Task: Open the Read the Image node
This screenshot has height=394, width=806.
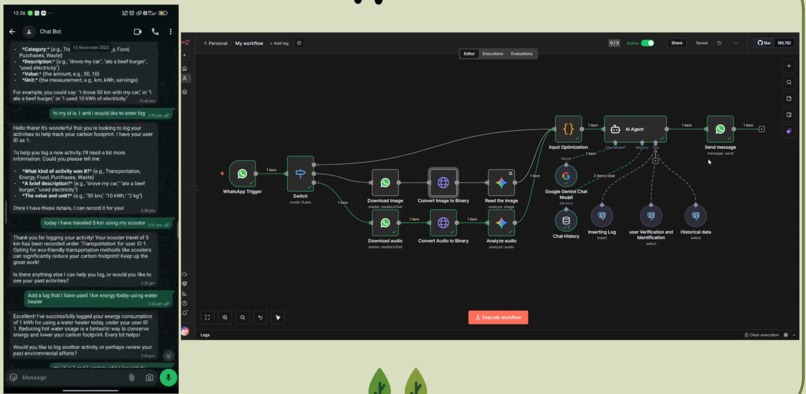Action: pos(501,183)
